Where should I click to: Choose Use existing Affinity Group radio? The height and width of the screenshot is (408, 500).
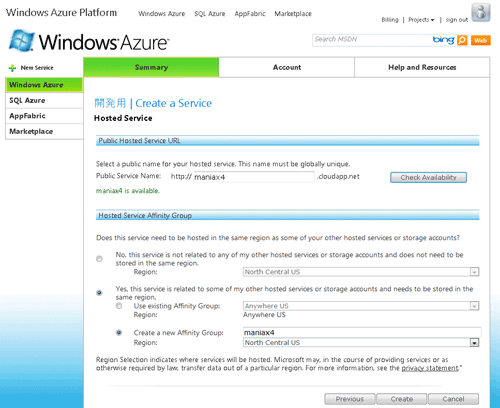(119, 306)
